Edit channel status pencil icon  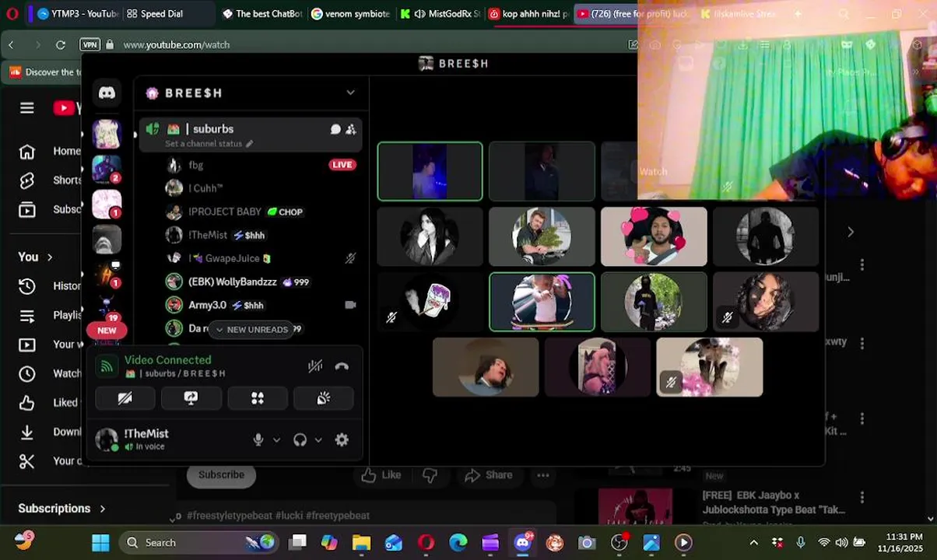pyautogui.click(x=250, y=144)
